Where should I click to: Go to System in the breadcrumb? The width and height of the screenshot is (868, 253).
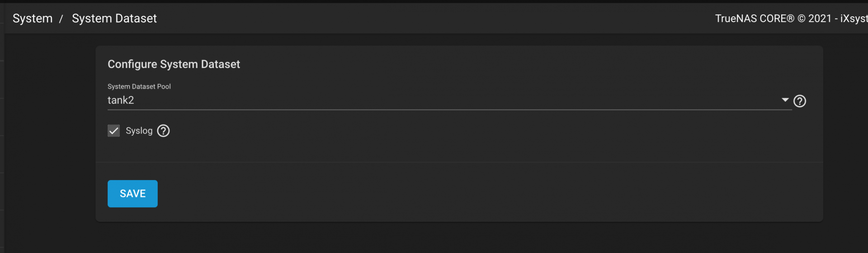[x=33, y=19]
